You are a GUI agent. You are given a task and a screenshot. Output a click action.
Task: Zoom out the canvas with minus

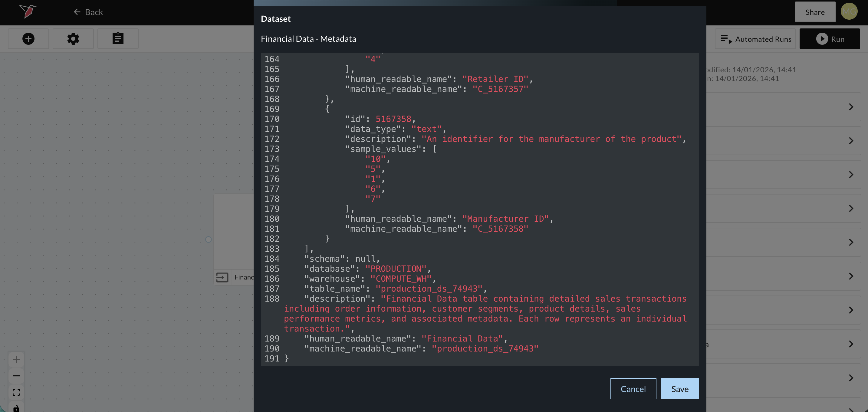tap(16, 376)
